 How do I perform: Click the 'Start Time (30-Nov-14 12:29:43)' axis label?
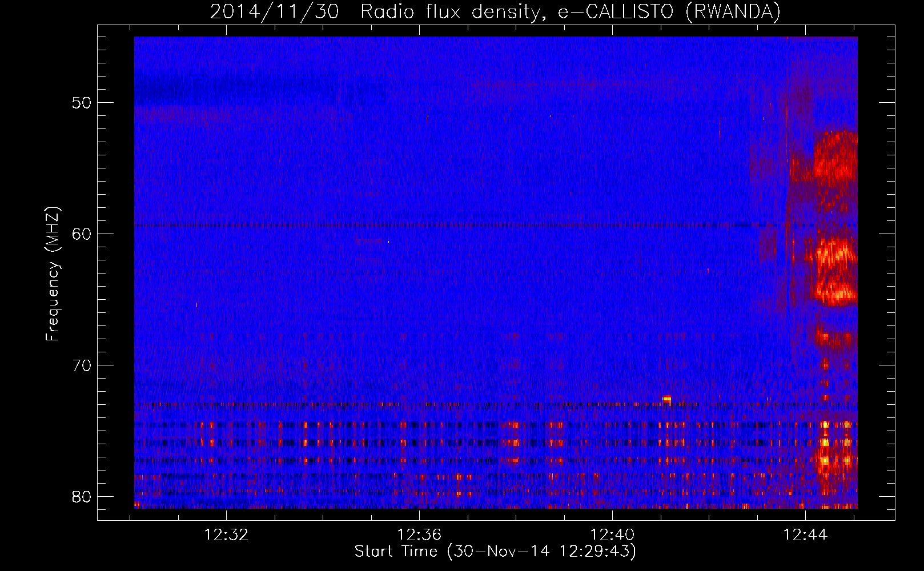495,552
